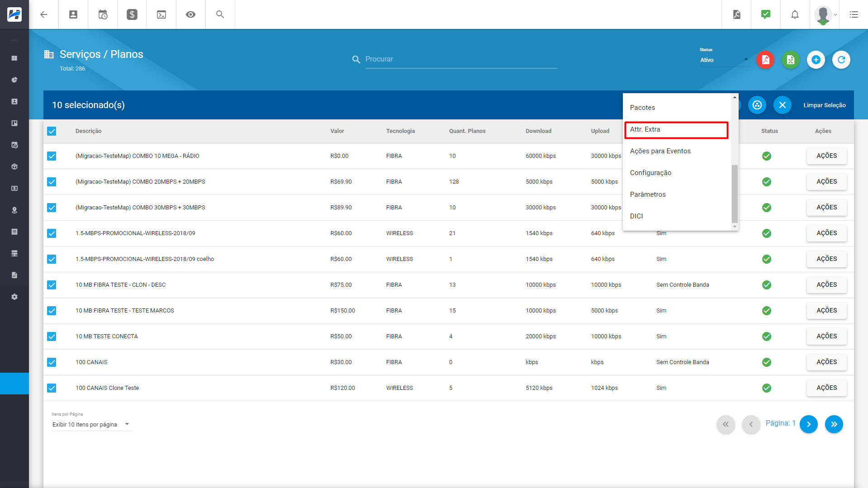Open AÇÕES for 10 MB FIBRA TESTE - TESTE MARCOS
Viewport: 868px width, 488px height.
pyautogui.click(x=826, y=311)
